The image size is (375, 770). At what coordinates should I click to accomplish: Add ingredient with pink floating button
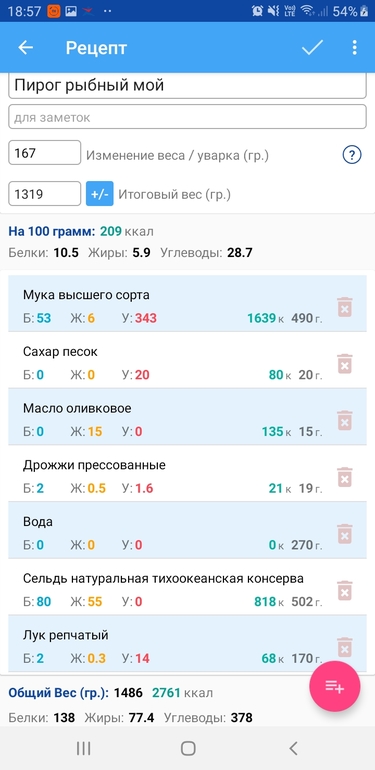pos(335,687)
